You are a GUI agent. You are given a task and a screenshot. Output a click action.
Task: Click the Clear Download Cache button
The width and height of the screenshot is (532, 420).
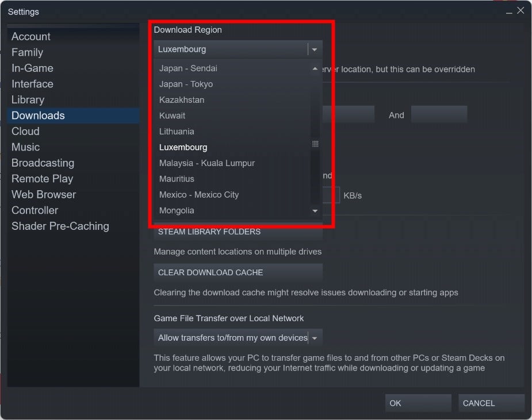238,272
